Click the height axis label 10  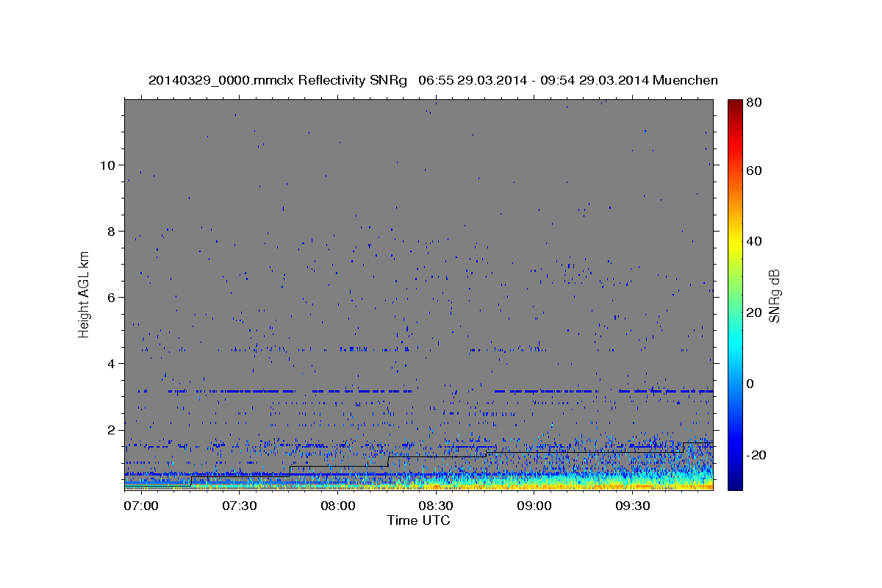click(x=107, y=165)
